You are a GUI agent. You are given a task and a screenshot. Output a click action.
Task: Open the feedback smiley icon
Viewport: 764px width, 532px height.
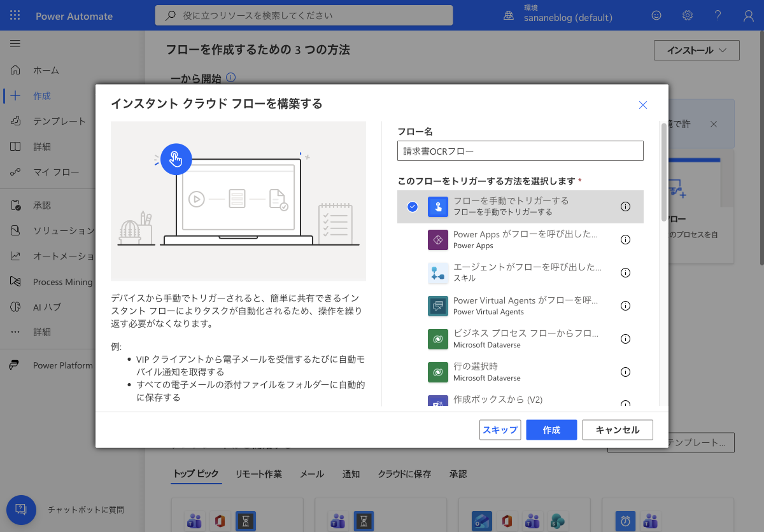pos(656,16)
